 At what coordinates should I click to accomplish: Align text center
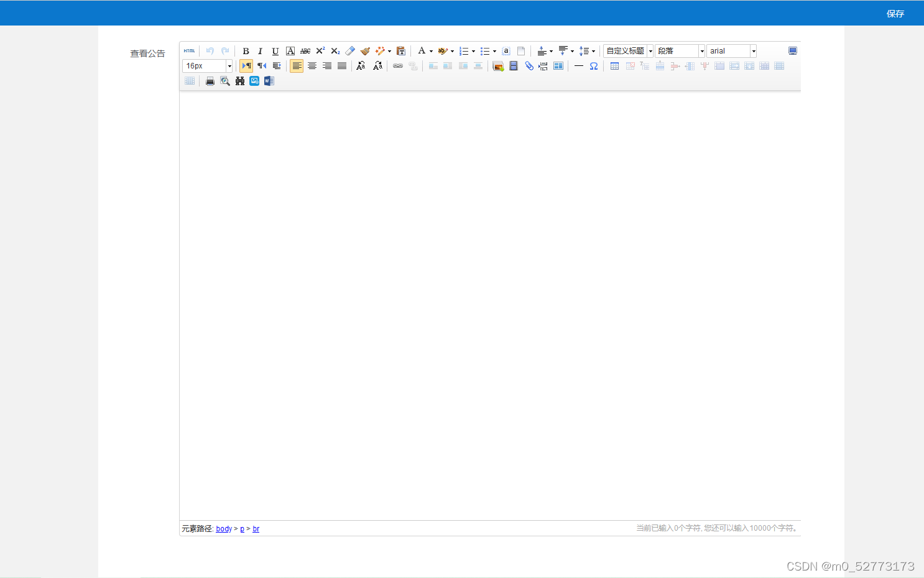click(312, 66)
